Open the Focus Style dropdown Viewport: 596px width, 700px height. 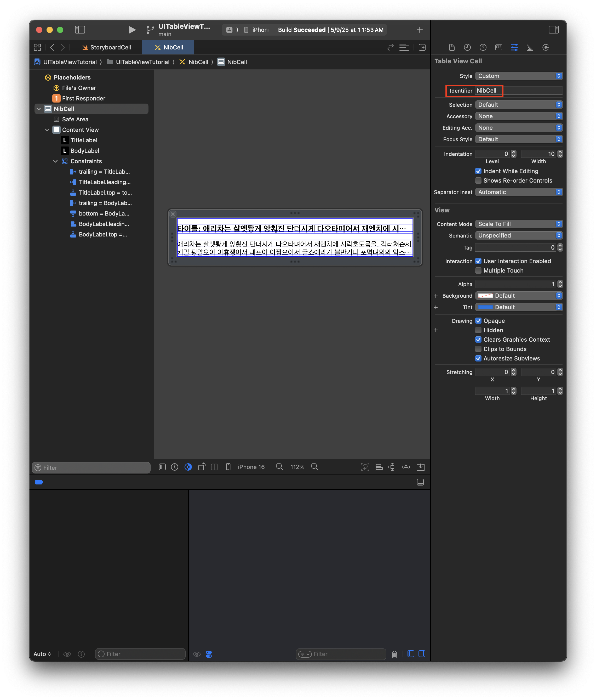click(x=518, y=139)
